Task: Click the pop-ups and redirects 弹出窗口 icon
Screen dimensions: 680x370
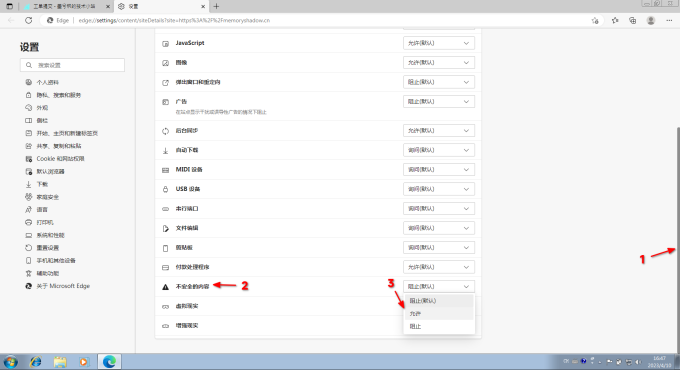Action: [165, 82]
